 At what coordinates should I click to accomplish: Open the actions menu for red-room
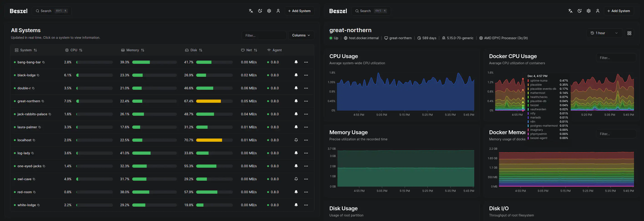tap(306, 192)
